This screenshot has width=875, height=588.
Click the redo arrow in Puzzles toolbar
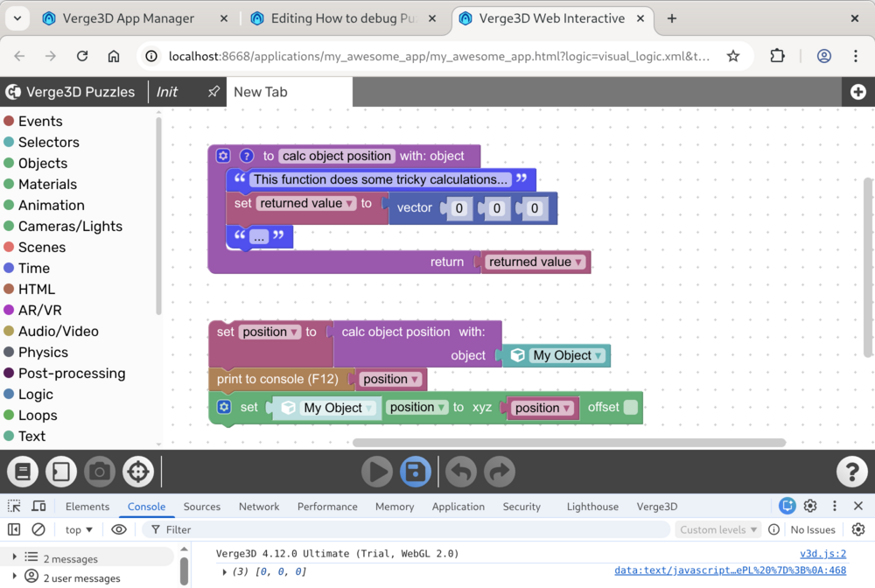499,472
